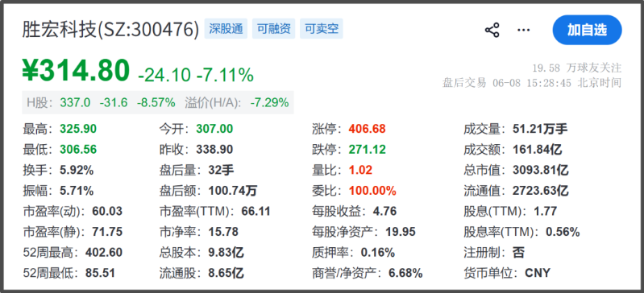Click the 市盈率(动) value 60.03

(107, 212)
